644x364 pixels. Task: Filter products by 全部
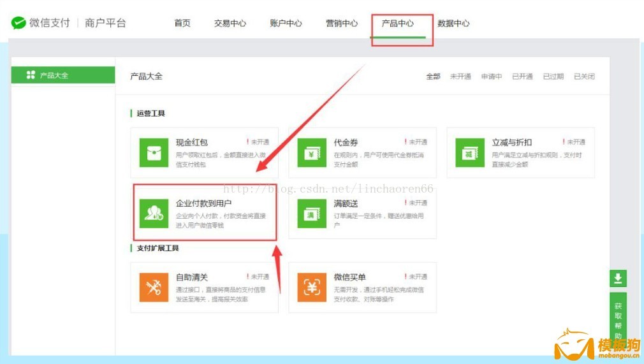pyautogui.click(x=434, y=76)
